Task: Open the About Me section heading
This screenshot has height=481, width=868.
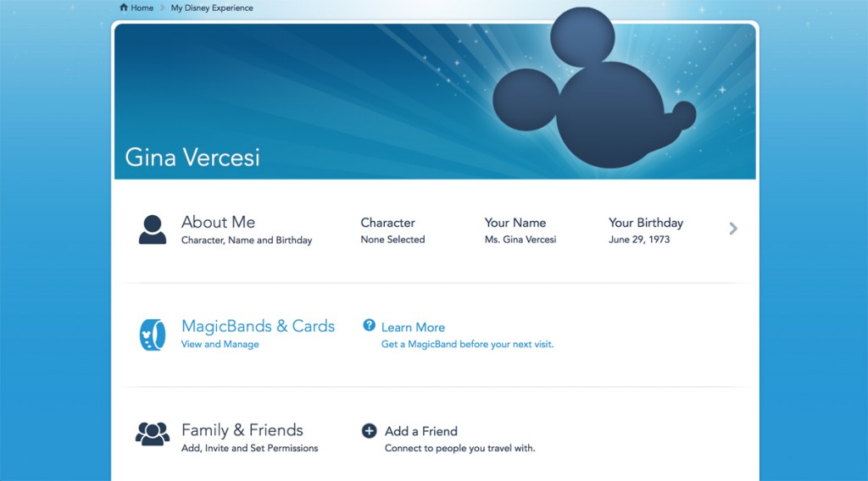Action: 218,222
